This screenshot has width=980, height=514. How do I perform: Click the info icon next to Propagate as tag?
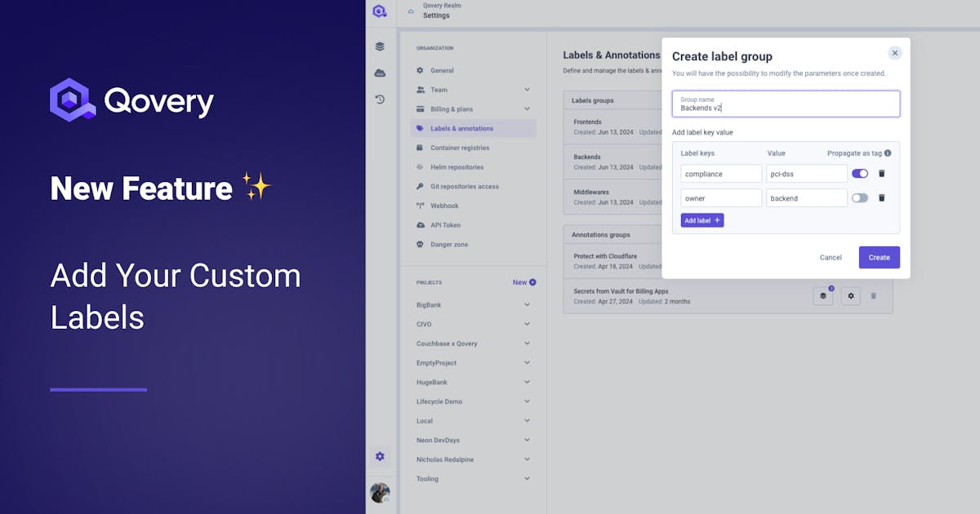coord(888,153)
